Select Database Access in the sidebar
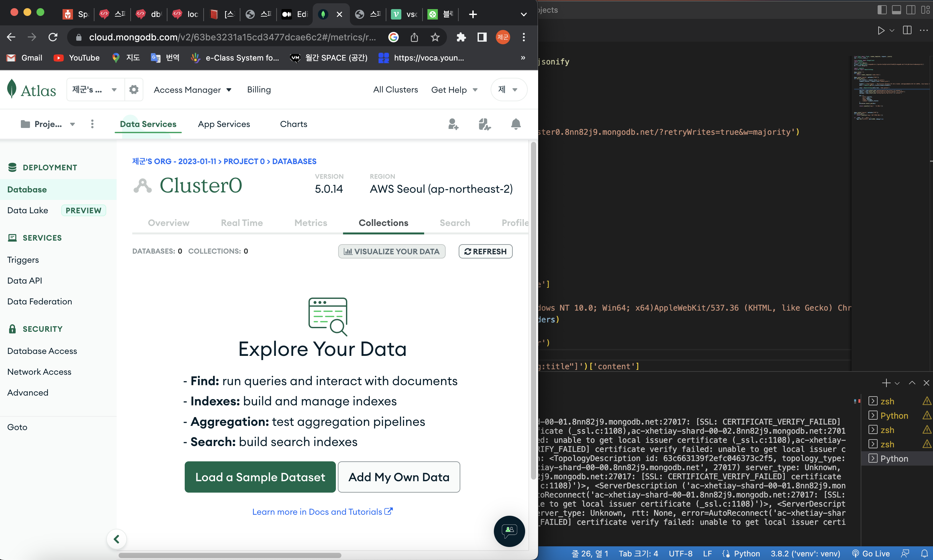Screen dimensions: 933x560 tap(42, 351)
